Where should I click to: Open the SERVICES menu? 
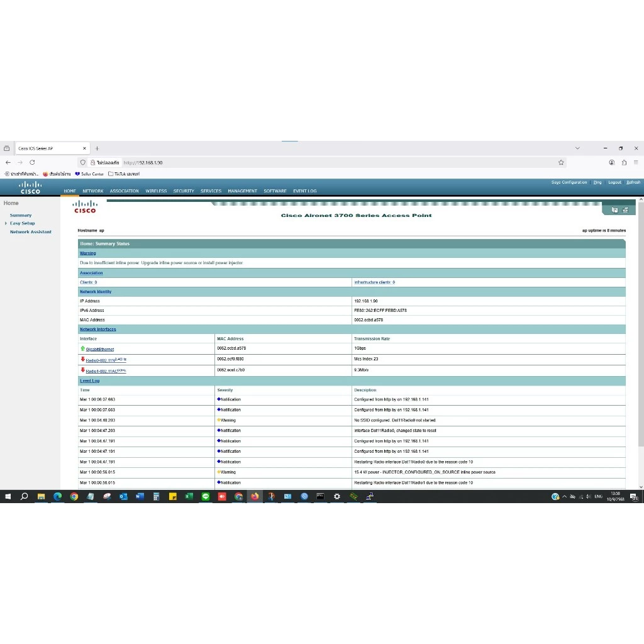[211, 191]
